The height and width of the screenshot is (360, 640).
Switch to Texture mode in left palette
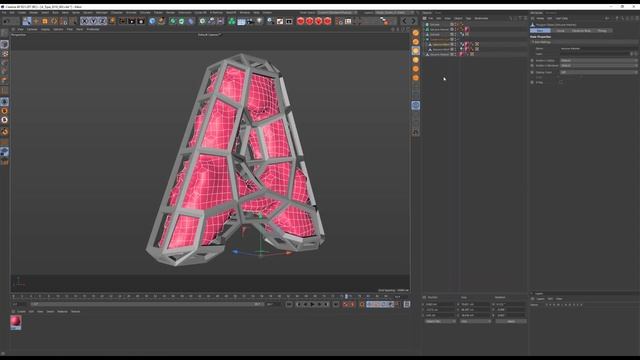[x=4, y=53]
